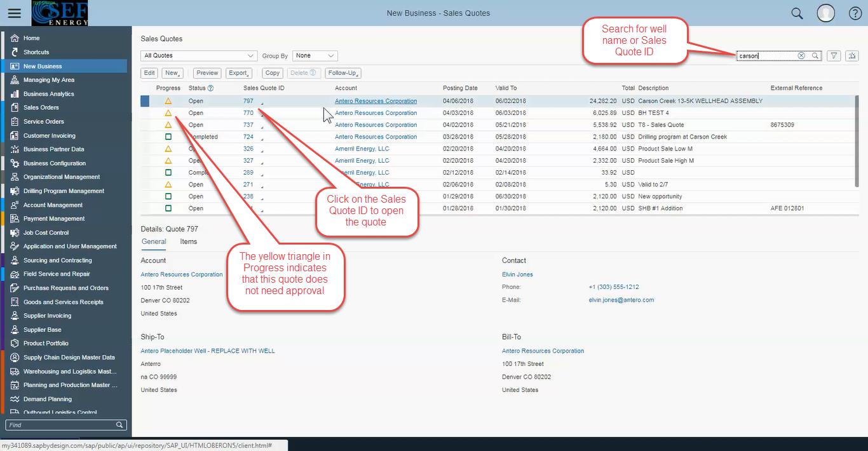Click the Home sidebar icon

(15, 38)
